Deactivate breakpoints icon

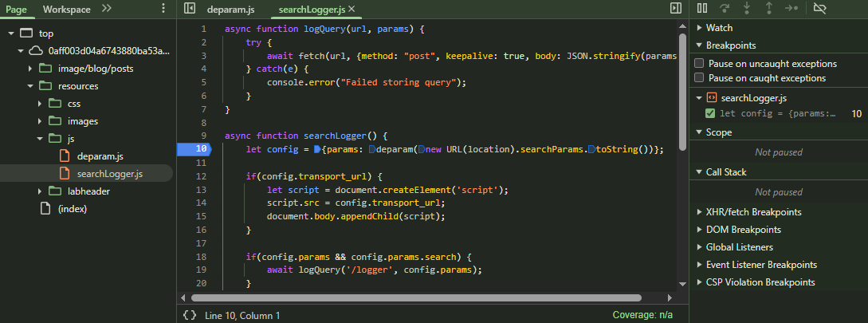(820, 8)
